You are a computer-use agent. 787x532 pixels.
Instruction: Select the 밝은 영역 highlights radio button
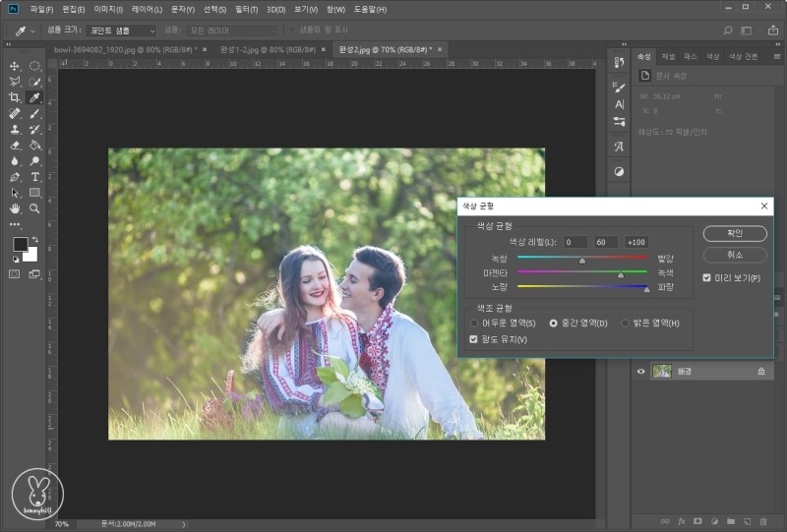click(x=626, y=323)
